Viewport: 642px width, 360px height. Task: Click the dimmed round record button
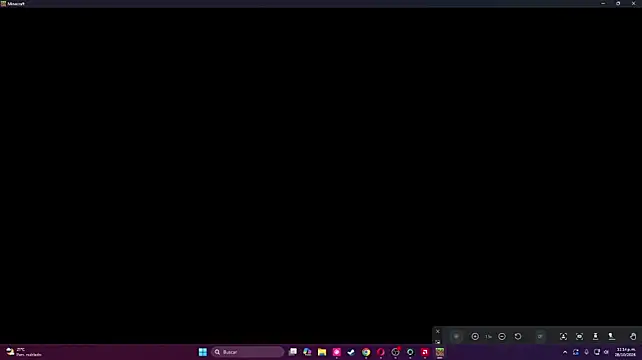tap(456, 336)
